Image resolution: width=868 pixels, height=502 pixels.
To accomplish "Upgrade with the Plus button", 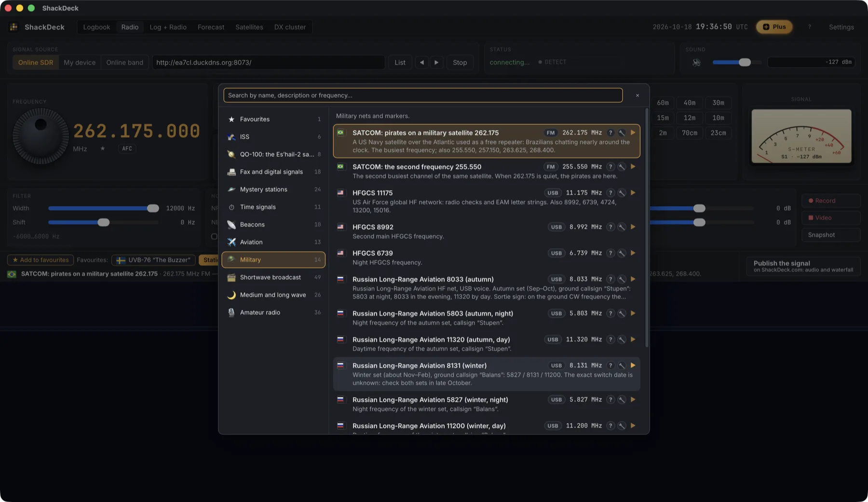I will (x=774, y=27).
